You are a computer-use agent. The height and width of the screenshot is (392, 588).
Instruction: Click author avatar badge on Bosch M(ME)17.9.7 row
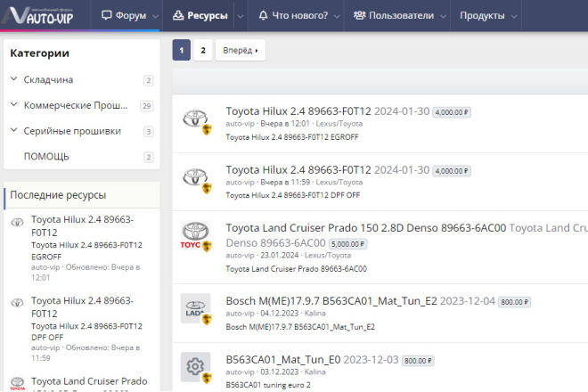pos(207,319)
